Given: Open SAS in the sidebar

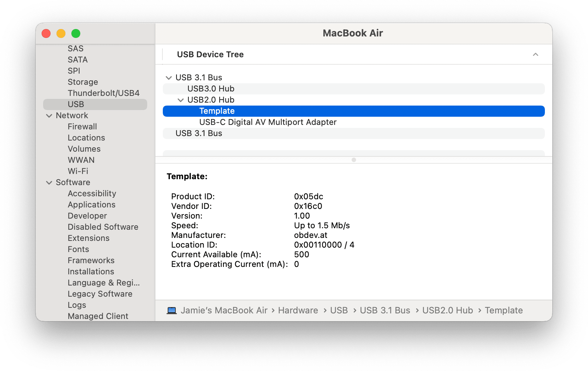Looking at the screenshot, I should point(75,49).
